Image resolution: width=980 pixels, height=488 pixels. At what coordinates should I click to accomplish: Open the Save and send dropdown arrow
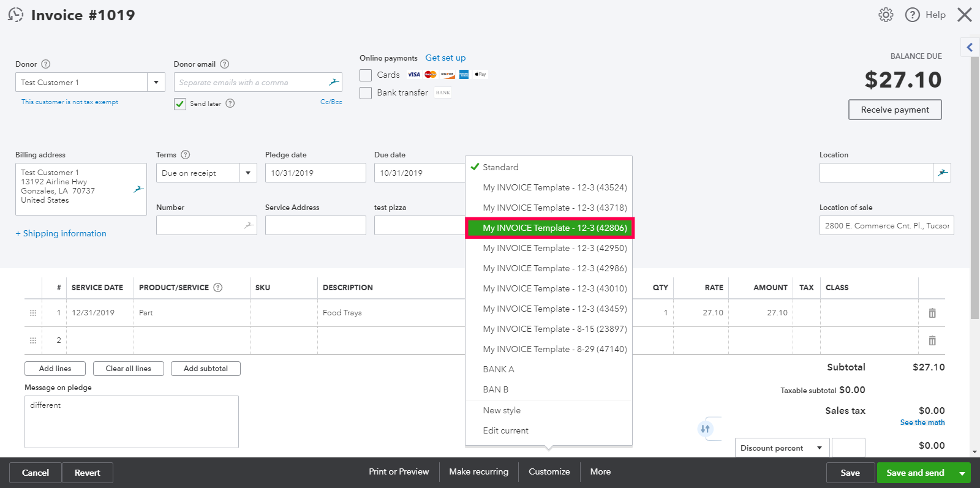click(x=962, y=473)
